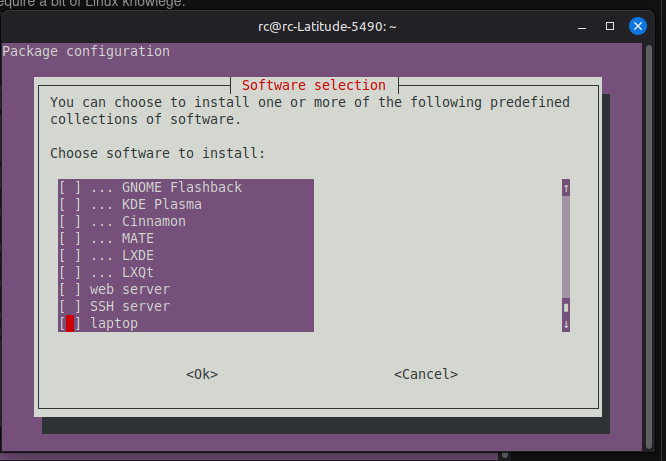Image resolution: width=666 pixels, height=461 pixels.
Task: Toggle the SSH server checkbox
Action: (x=70, y=307)
